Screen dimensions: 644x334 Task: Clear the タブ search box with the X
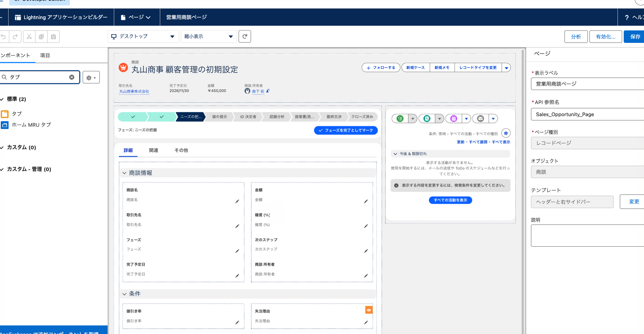[x=72, y=77]
